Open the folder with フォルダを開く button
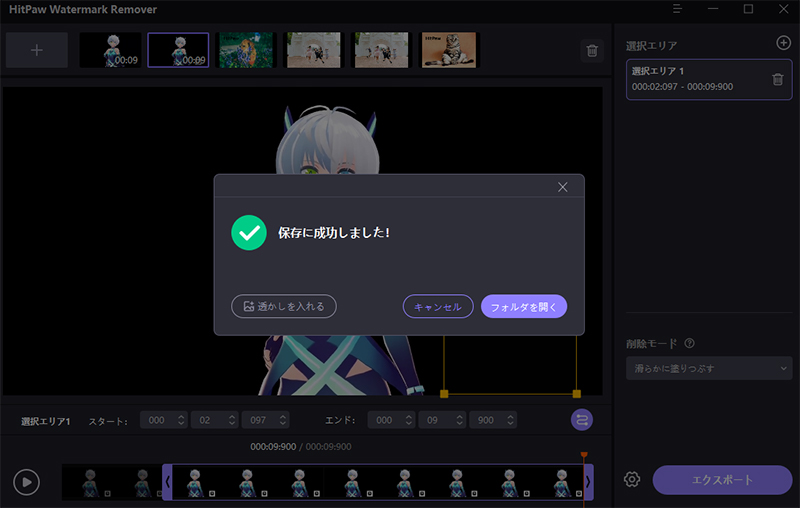Image resolution: width=800 pixels, height=508 pixels. pyautogui.click(x=524, y=307)
